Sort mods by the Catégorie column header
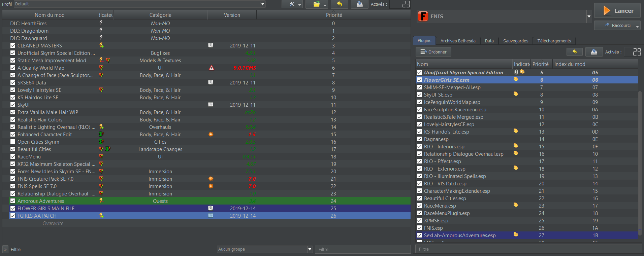644x256 pixels. click(x=160, y=15)
